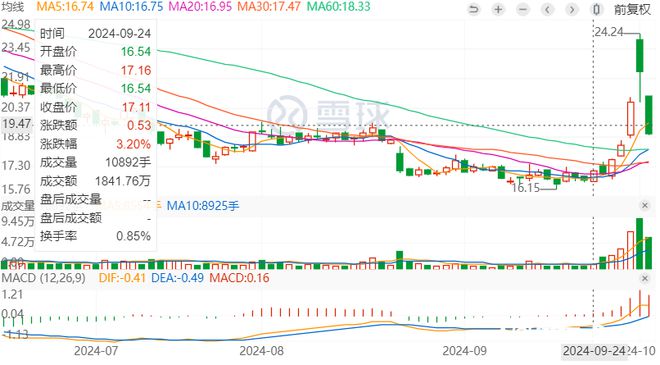The image size is (660, 365).
Task: Click the 2024-08 label on time axis
Action: coord(261,350)
